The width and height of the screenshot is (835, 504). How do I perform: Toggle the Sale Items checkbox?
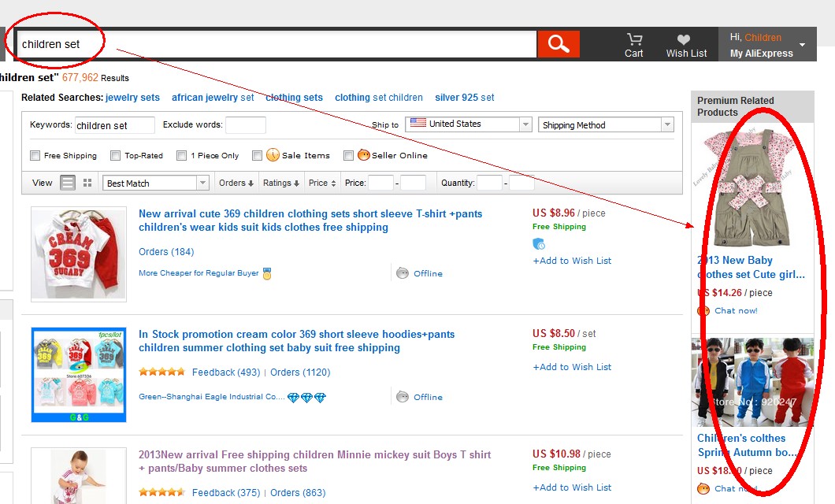[x=258, y=155]
